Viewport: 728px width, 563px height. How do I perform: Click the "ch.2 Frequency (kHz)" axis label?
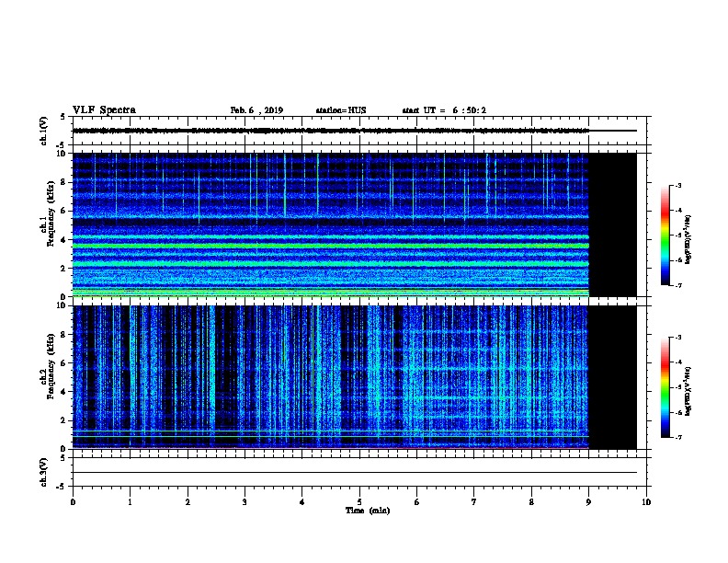click(x=47, y=366)
